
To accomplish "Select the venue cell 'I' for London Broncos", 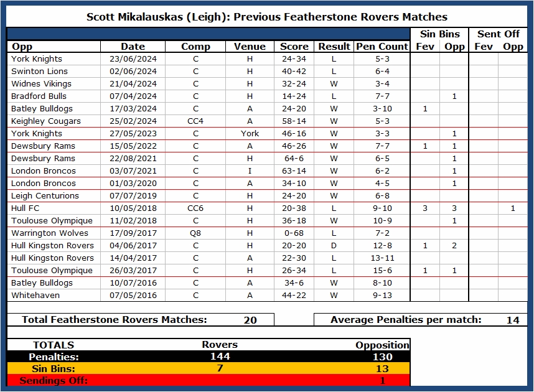I will click(250, 171).
